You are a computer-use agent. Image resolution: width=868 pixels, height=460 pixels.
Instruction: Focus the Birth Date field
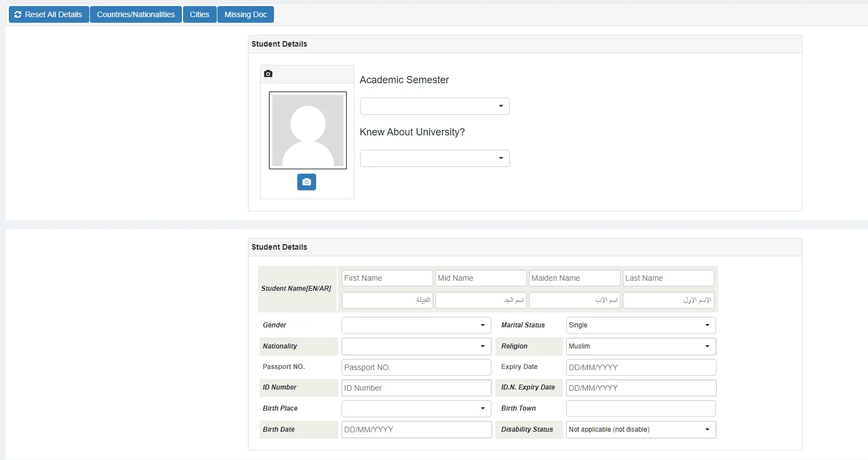pos(417,429)
